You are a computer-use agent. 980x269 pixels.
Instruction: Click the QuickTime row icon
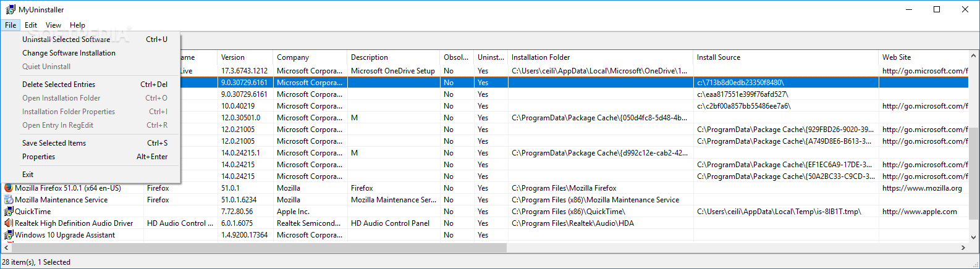click(x=9, y=212)
